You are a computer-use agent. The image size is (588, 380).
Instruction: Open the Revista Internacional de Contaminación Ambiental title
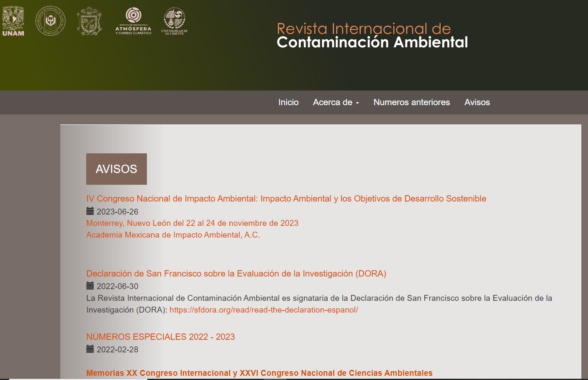point(372,35)
